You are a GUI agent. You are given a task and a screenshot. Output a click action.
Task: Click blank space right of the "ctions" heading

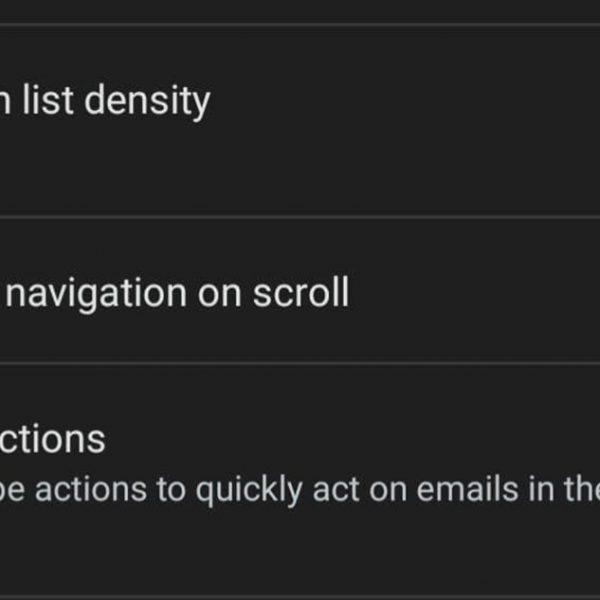coord(350,438)
